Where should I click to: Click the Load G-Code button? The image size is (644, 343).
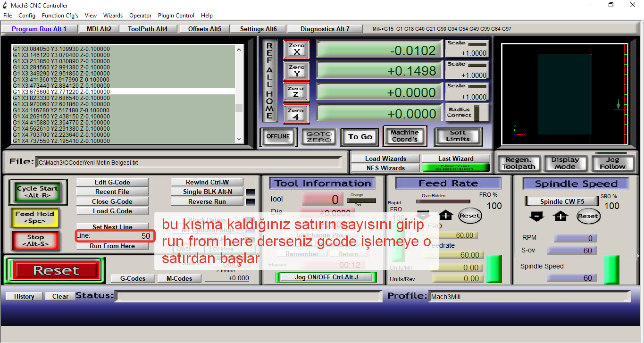(112, 211)
